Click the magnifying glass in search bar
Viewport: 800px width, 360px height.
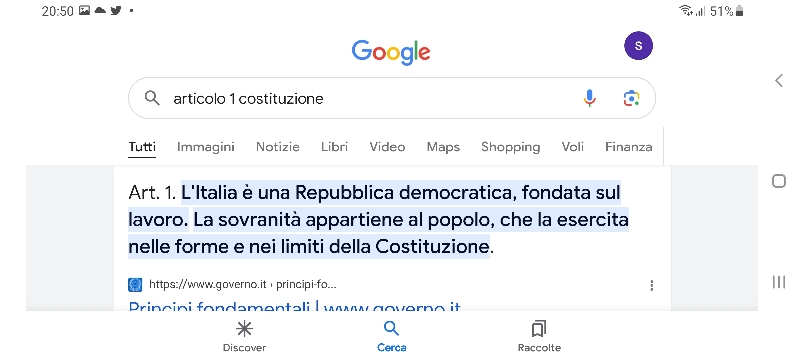tap(152, 97)
